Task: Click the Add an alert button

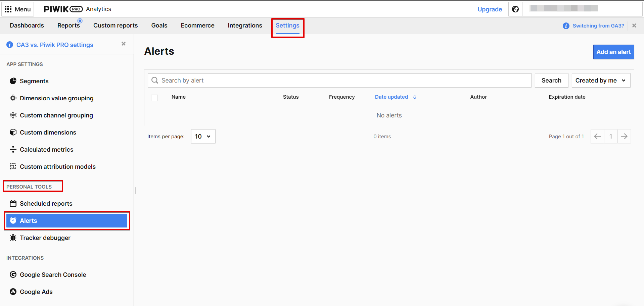Action: tap(613, 52)
